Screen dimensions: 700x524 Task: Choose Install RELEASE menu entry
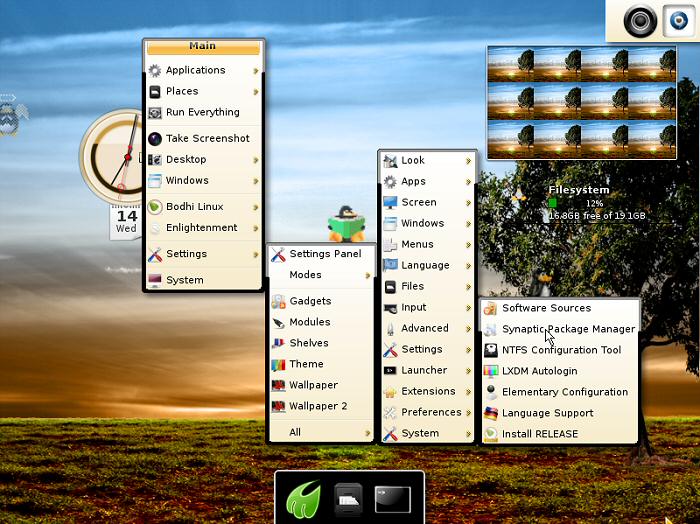[x=560, y=434]
